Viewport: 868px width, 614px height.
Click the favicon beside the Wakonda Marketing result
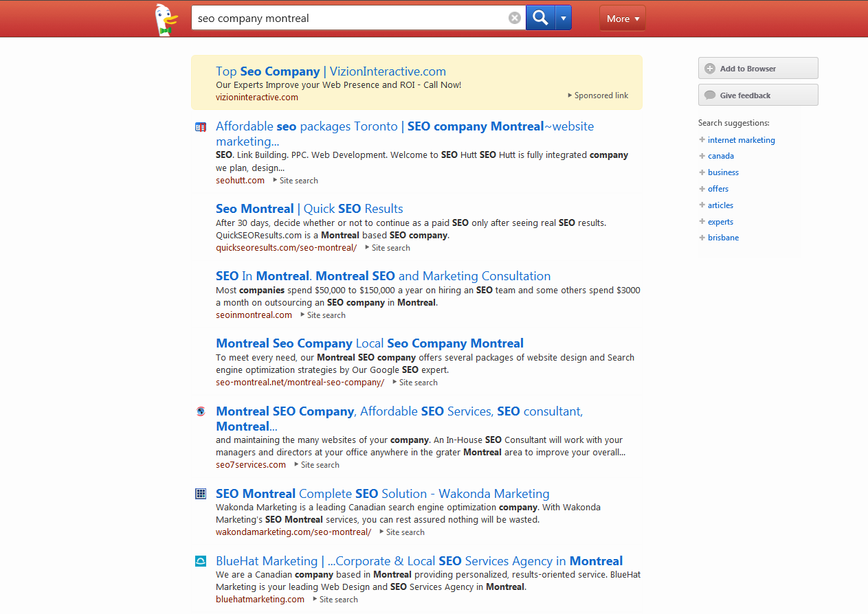(200, 493)
